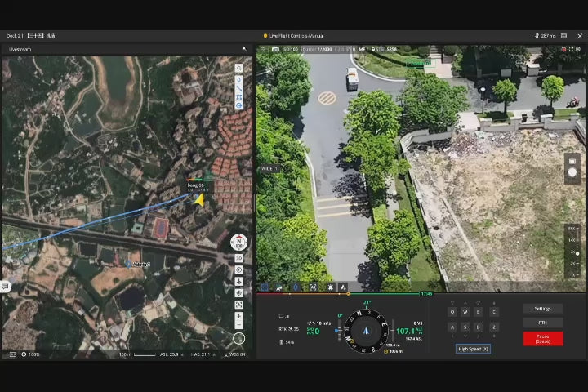Open the Livestream tab header
This screenshot has width=588, height=392.
point(20,49)
